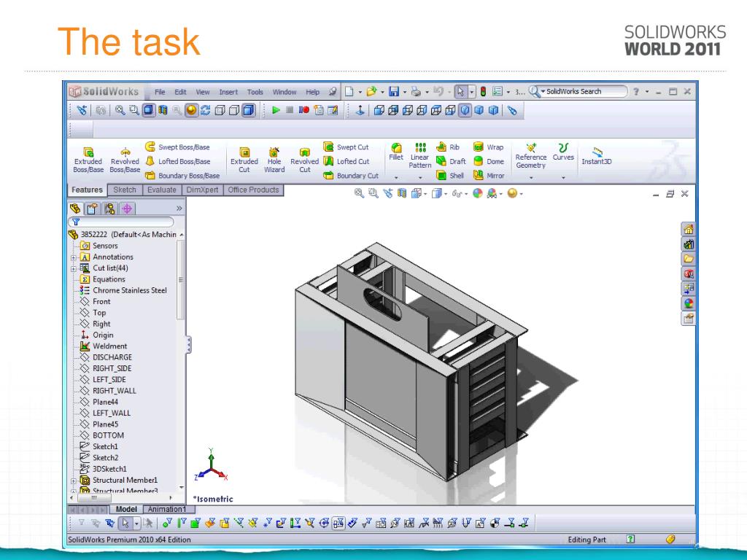Open FeatureManager design tree tab
Screen dimensions: 747x560
(x=75, y=209)
